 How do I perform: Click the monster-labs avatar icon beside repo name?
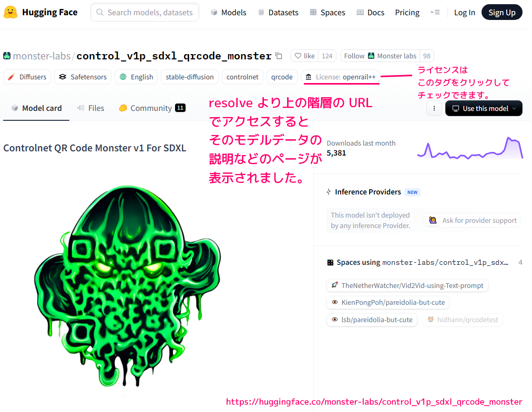click(x=7, y=56)
